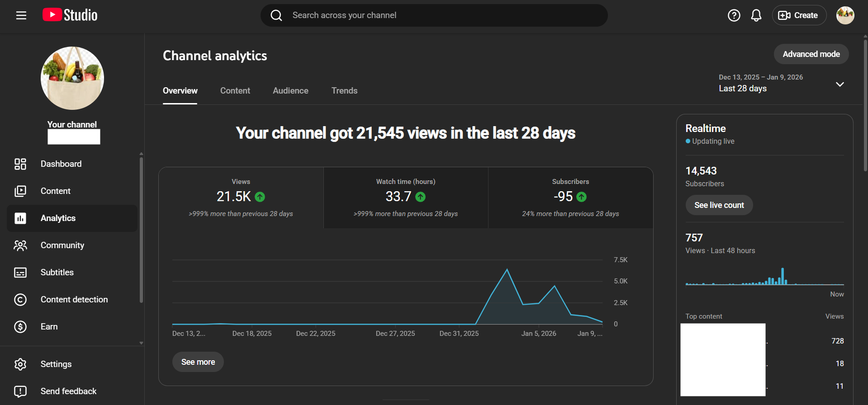The height and width of the screenshot is (405, 868).
Task: Open Content detection from sidebar
Action: click(x=74, y=300)
